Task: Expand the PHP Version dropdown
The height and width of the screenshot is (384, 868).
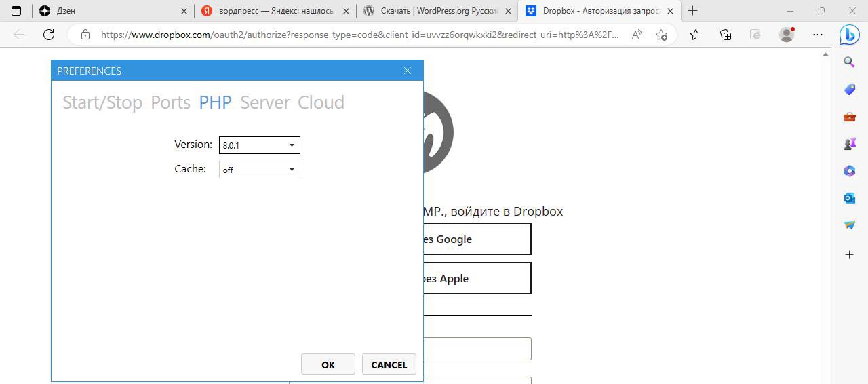Action: pos(259,145)
